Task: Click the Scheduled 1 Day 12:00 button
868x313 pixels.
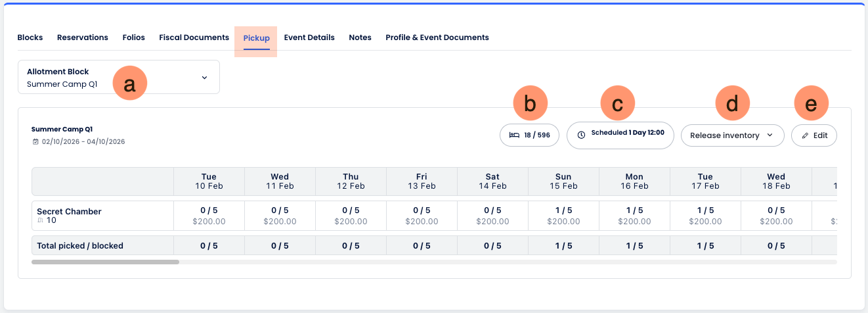Action: 620,135
